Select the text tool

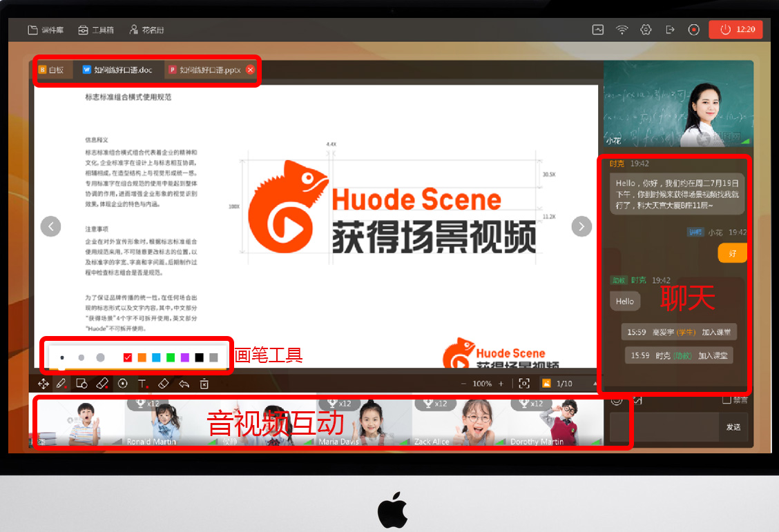[143, 384]
